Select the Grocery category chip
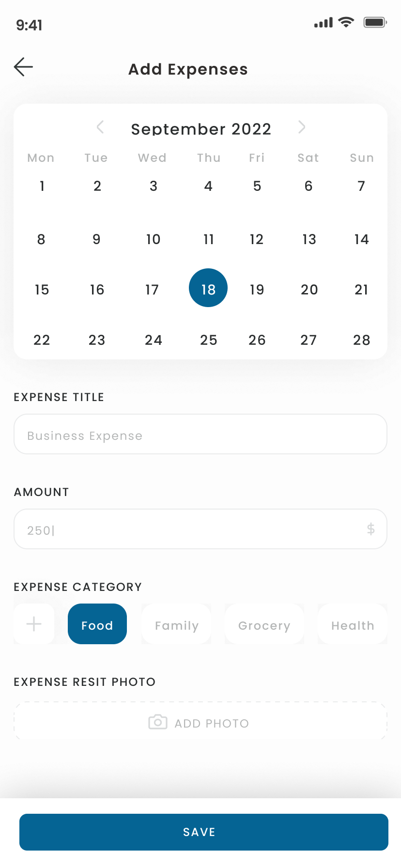Viewport: 401px width, 868px height. tap(264, 624)
